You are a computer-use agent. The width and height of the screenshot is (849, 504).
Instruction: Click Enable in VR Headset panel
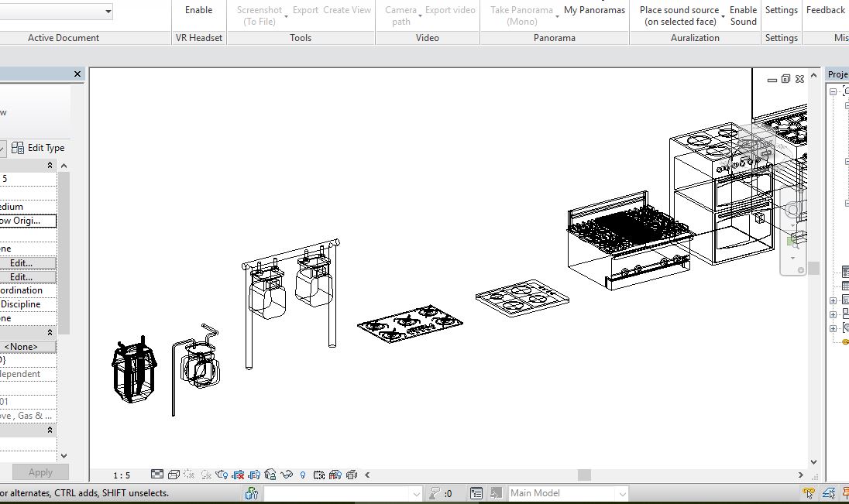click(x=198, y=10)
